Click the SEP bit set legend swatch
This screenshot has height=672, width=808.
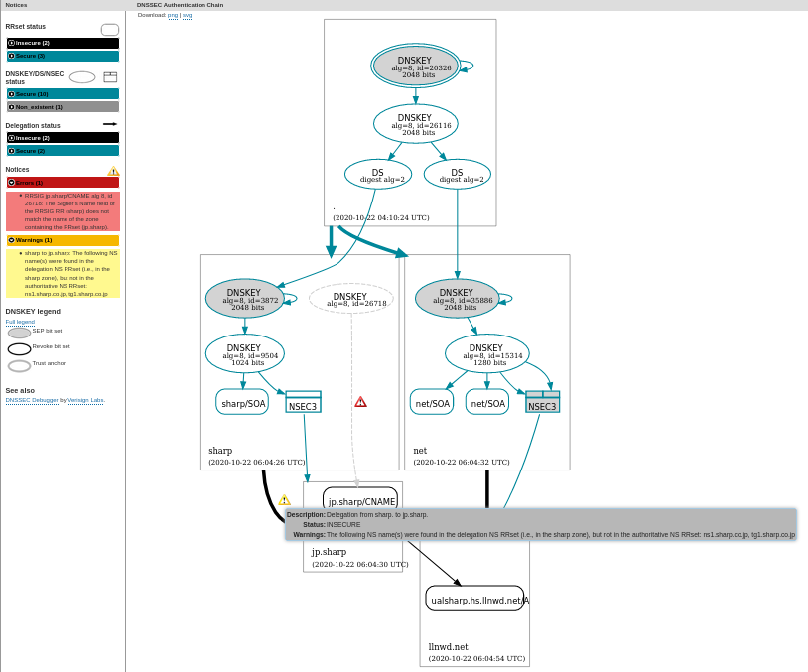click(19, 333)
